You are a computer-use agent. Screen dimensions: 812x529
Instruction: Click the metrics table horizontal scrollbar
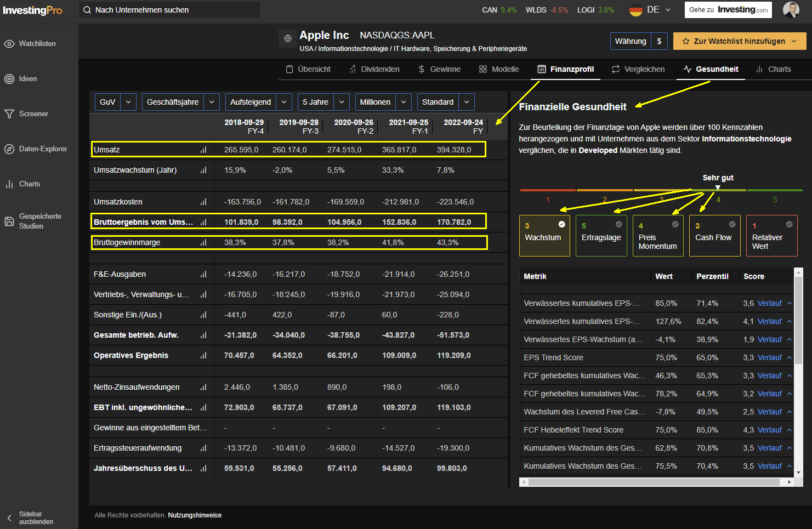pos(654,482)
